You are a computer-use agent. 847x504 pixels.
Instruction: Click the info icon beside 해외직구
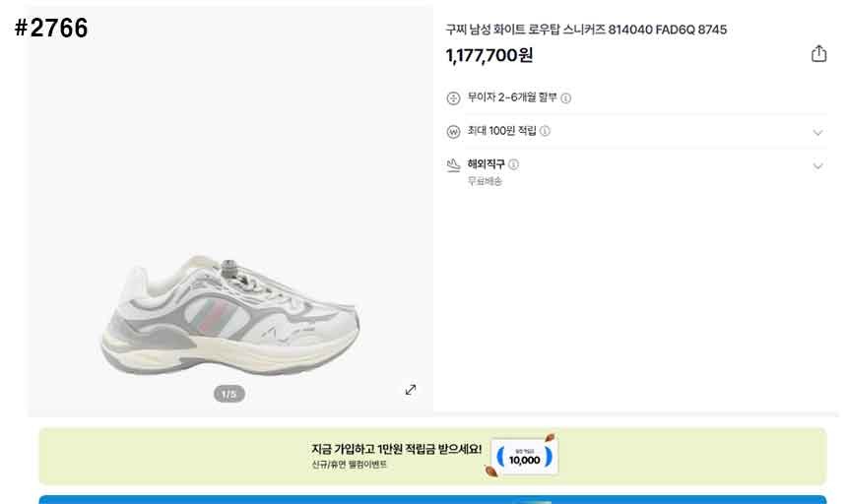tap(514, 164)
